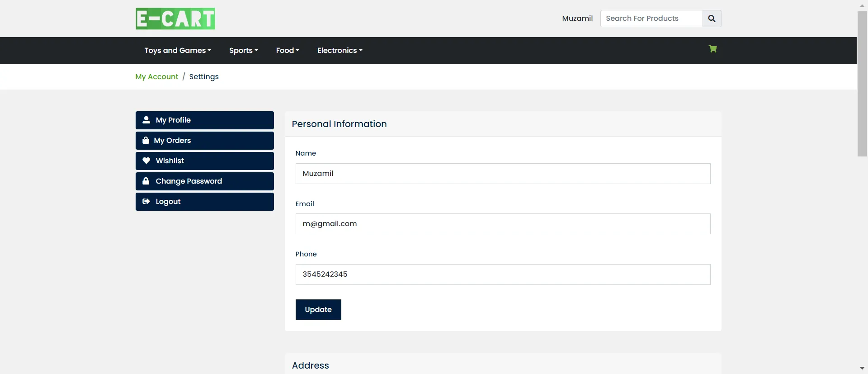Expand the Toys and Games dropdown
Screen dimensions: 868x374
pos(177,50)
